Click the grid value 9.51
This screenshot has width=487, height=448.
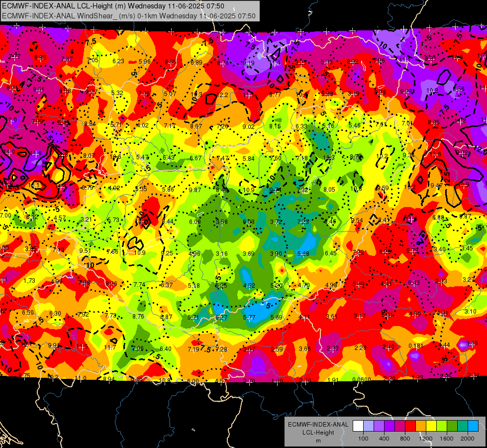85,251
